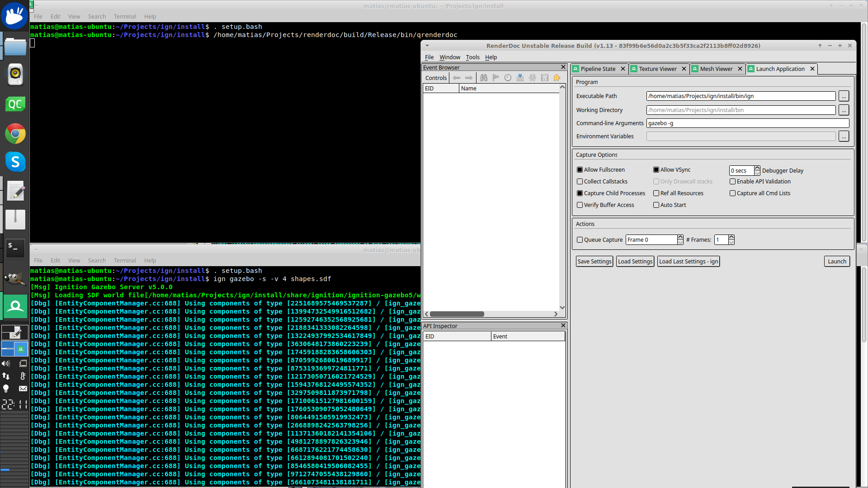Viewport: 868px width, 488px height.
Task: Click the clock timing icon in Event Browser
Action: click(x=508, y=78)
